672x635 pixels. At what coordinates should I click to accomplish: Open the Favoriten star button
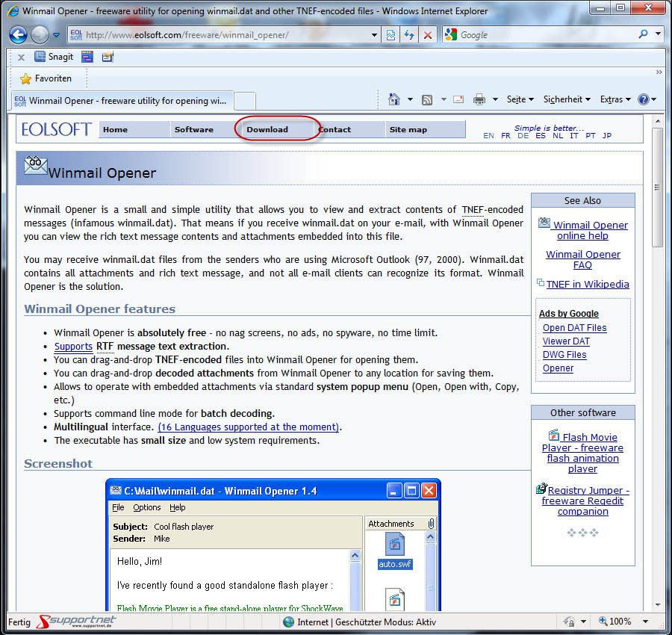pyautogui.click(x=46, y=78)
